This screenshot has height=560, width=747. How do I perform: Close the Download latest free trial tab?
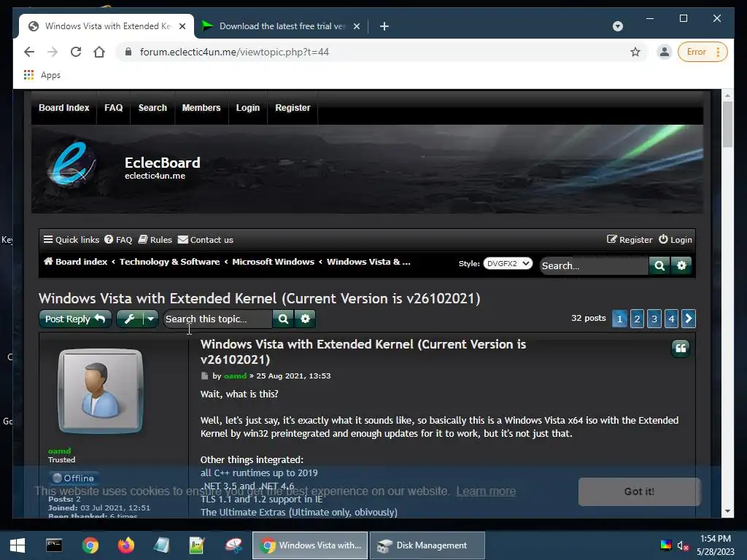click(x=356, y=26)
